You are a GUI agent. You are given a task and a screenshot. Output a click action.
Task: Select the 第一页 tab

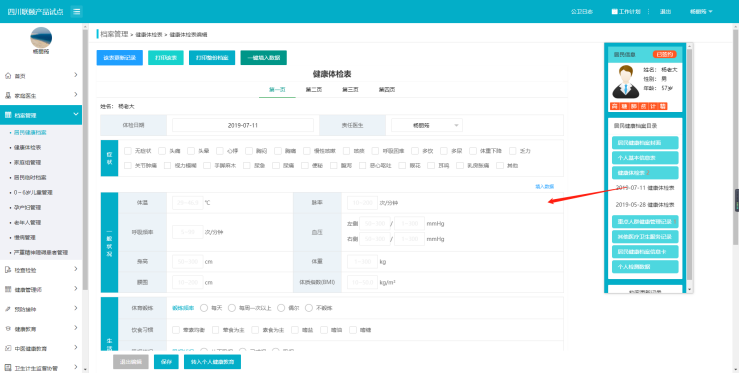click(277, 89)
